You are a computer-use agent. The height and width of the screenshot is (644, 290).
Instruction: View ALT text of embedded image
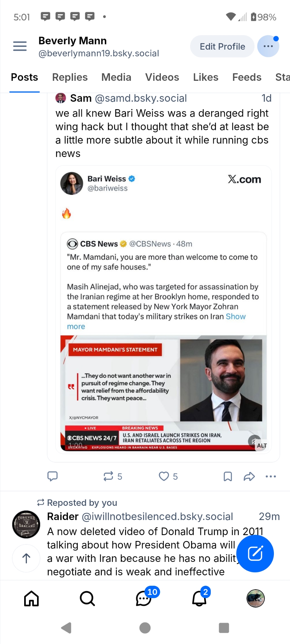[262, 446]
